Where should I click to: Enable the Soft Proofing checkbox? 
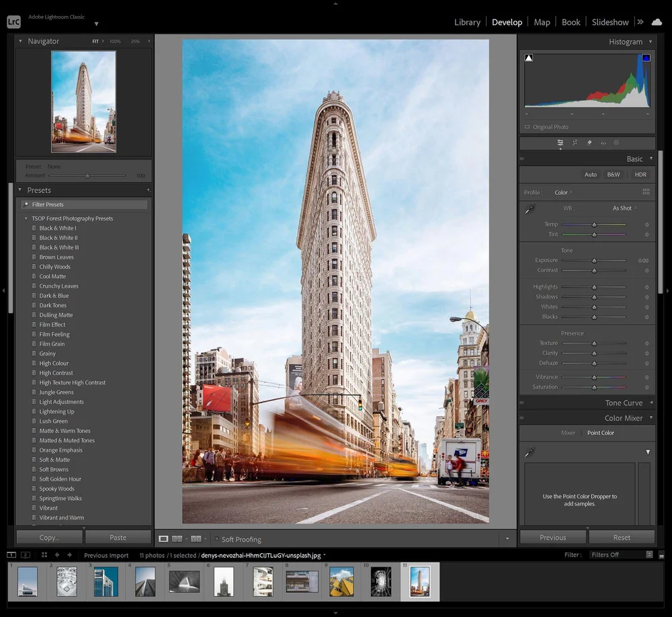[216, 539]
